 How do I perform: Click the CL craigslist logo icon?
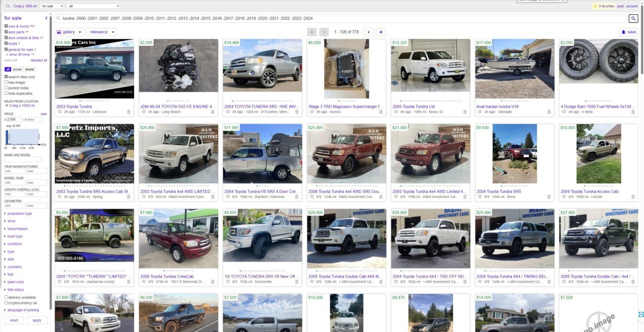pyautogui.click(x=8, y=6)
